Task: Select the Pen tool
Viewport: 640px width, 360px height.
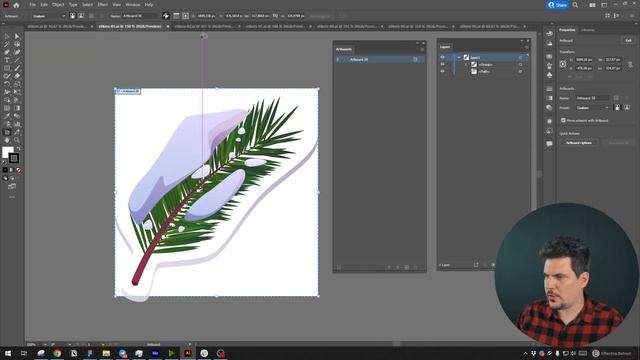Action: coord(7,52)
